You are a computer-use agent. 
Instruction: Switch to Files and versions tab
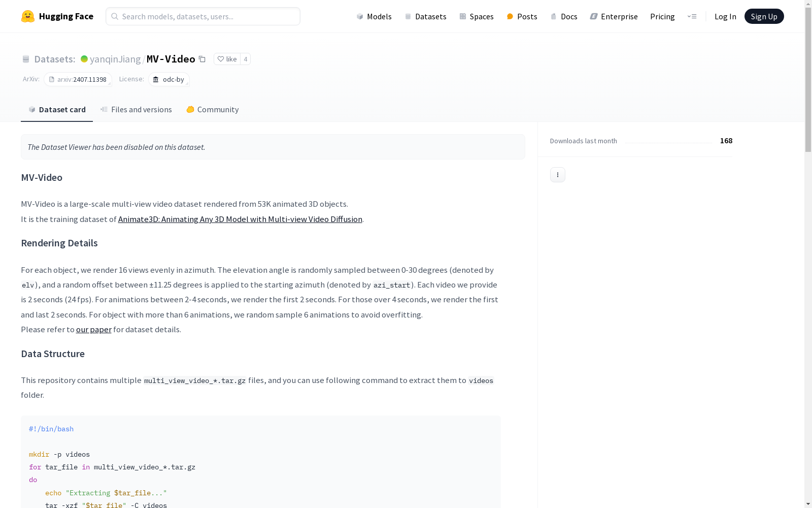tap(136, 110)
